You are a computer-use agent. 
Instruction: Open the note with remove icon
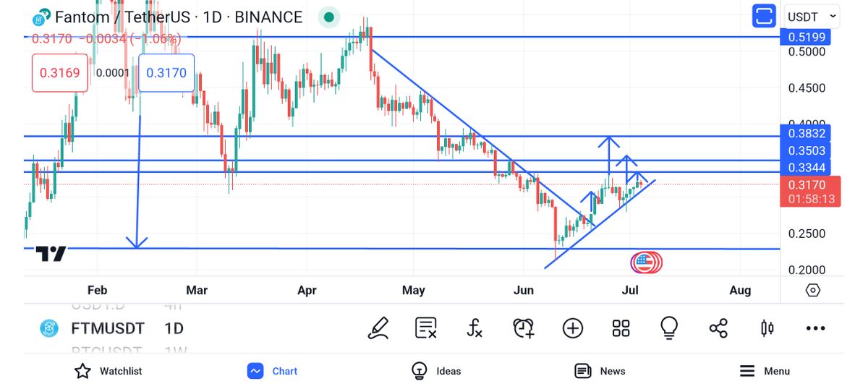click(425, 328)
